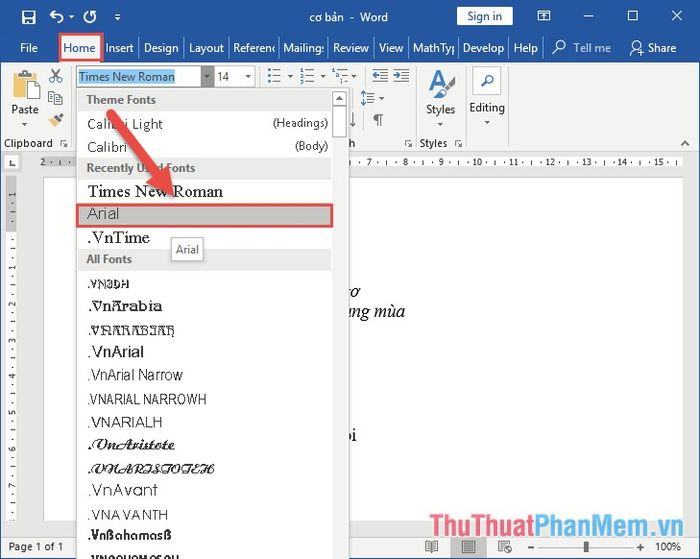Select the .VnAvant font

coord(204,490)
